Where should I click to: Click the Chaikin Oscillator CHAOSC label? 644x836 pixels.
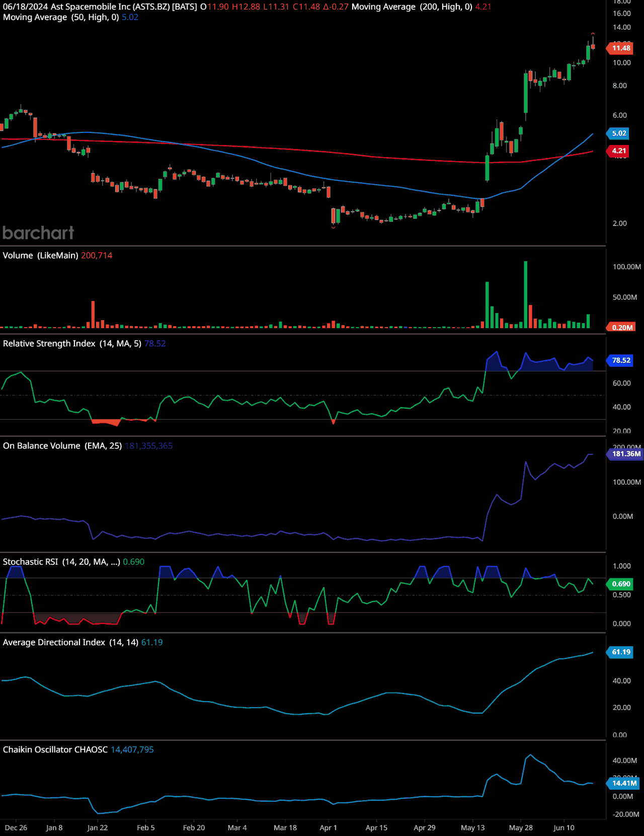point(55,749)
